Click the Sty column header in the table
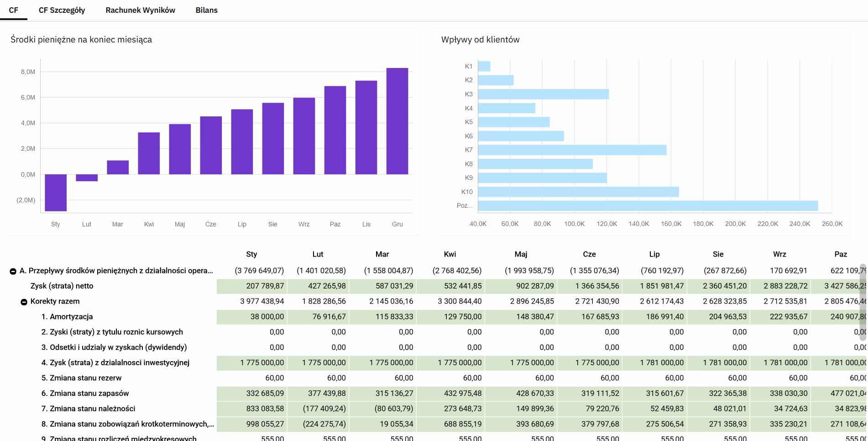868x441 pixels. (251, 254)
